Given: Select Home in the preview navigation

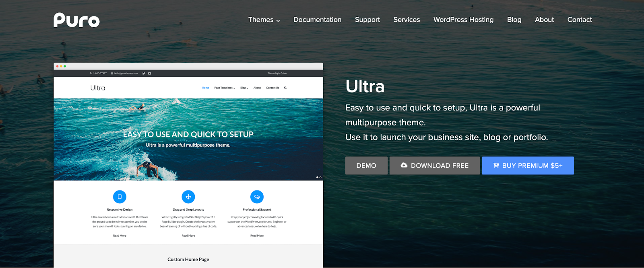Looking at the screenshot, I should (x=205, y=88).
